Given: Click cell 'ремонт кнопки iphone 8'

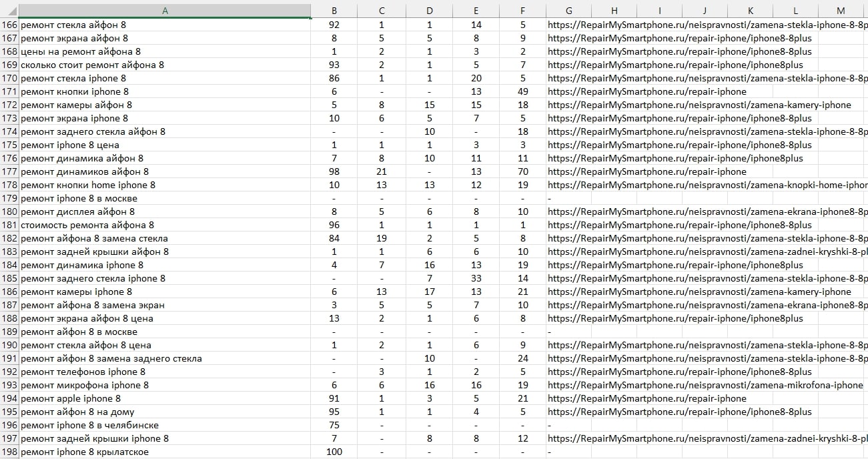Looking at the screenshot, I should tap(165, 91).
